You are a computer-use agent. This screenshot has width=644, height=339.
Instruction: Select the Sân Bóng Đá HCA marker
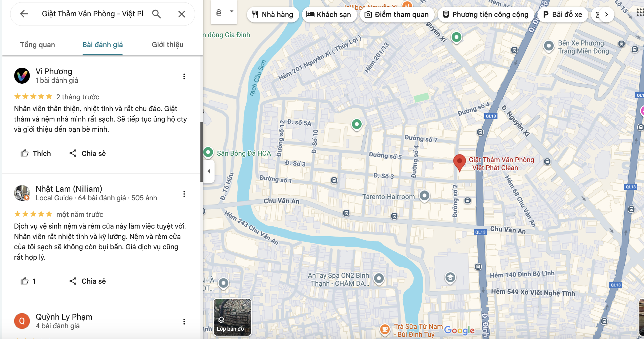tap(208, 152)
